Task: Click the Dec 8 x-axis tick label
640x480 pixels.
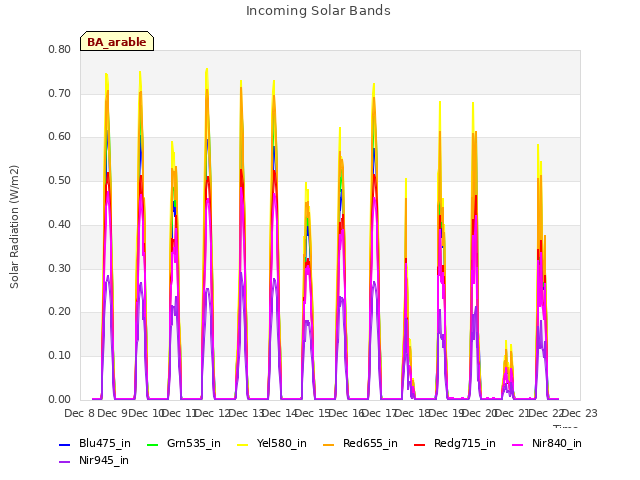Action: tap(79, 413)
